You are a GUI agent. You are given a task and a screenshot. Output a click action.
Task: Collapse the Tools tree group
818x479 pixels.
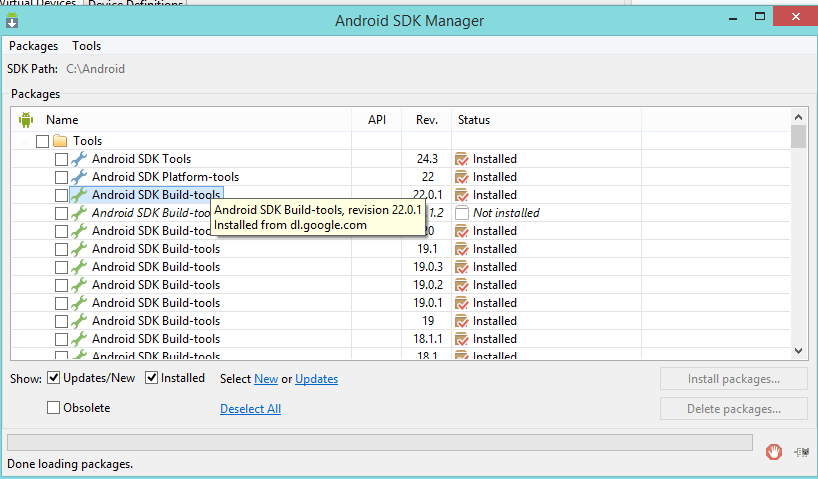(26, 141)
